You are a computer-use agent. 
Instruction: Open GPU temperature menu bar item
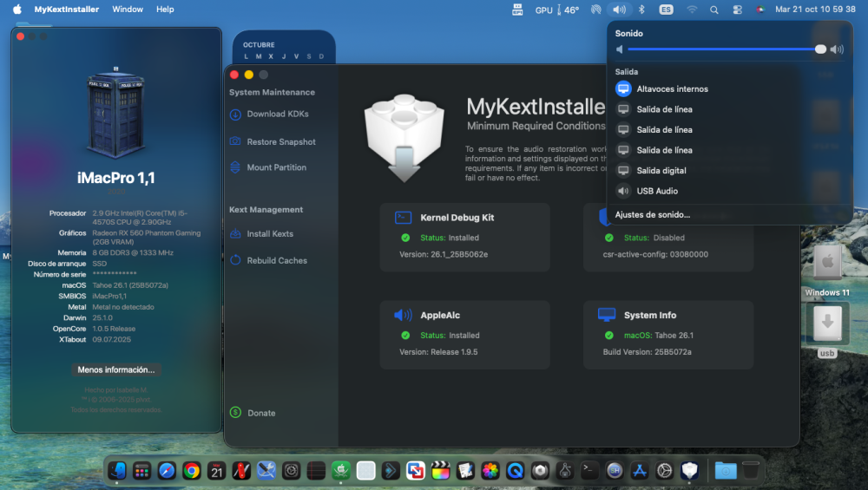click(x=557, y=10)
